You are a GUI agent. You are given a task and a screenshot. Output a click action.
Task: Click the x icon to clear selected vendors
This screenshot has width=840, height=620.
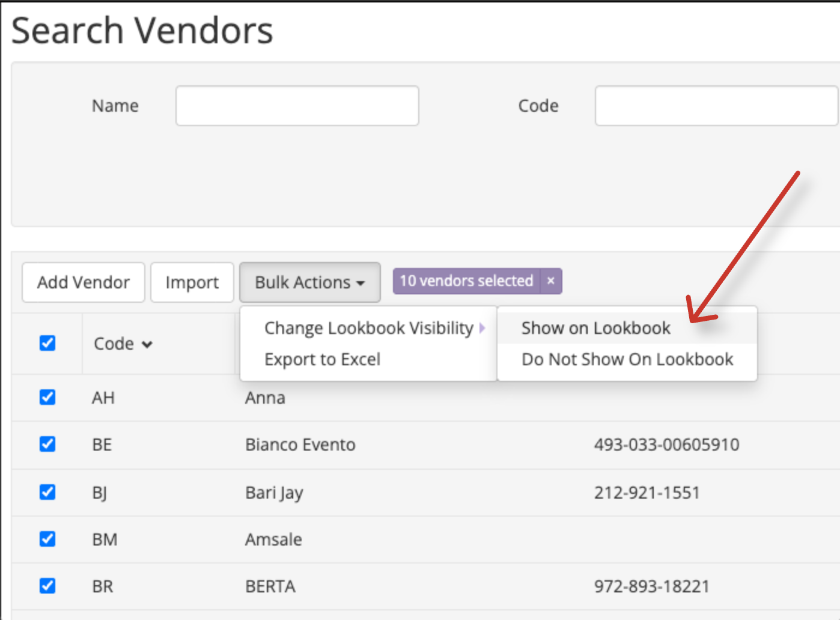[x=550, y=281]
